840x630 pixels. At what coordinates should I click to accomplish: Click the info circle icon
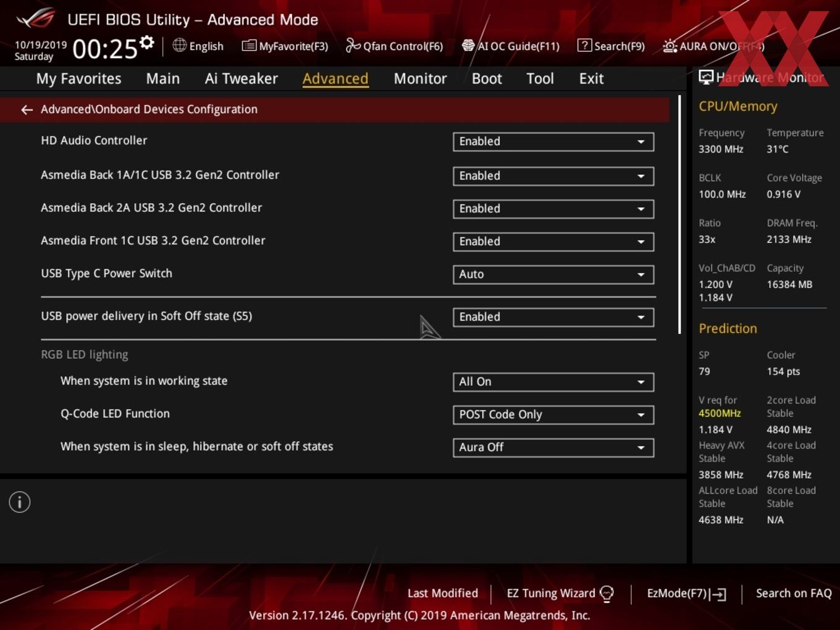click(20, 502)
